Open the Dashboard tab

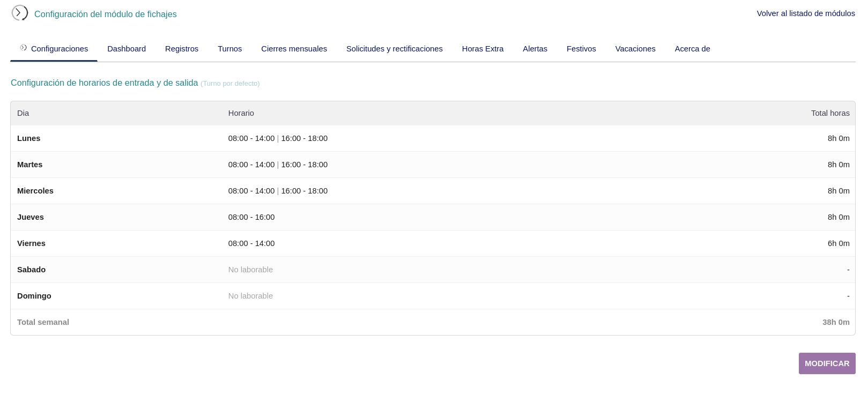pyautogui.click(x=127, y=49)
